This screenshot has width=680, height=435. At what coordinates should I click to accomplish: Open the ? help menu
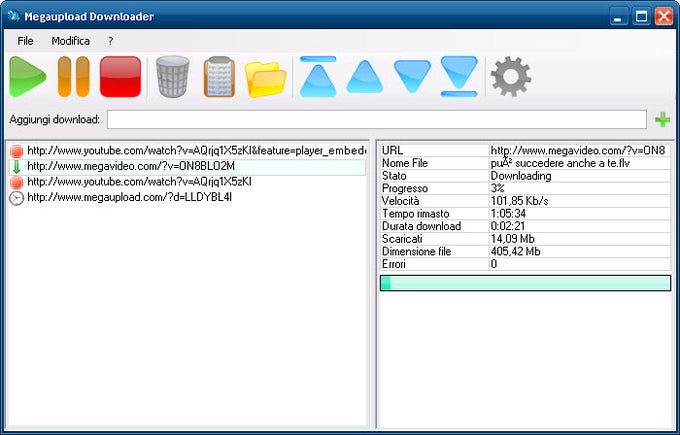[111, 41]
